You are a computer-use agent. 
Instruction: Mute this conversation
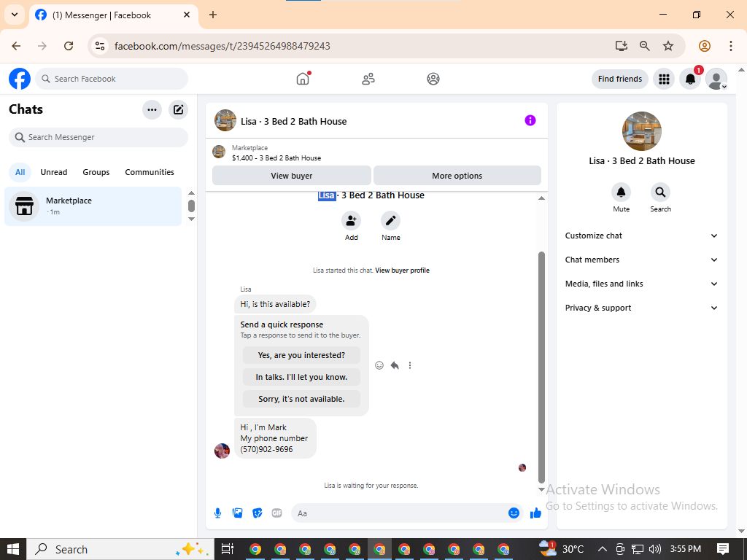click(x=621, y=192)
